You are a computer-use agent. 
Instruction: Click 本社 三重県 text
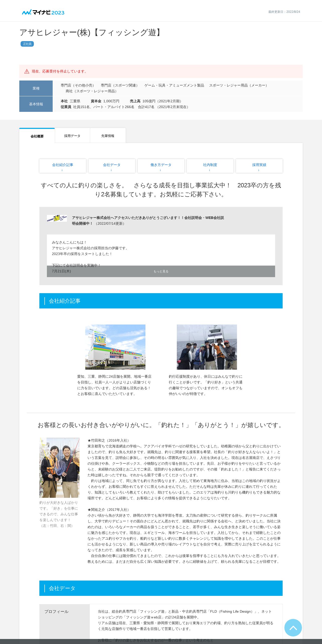[x=70, y=101]
